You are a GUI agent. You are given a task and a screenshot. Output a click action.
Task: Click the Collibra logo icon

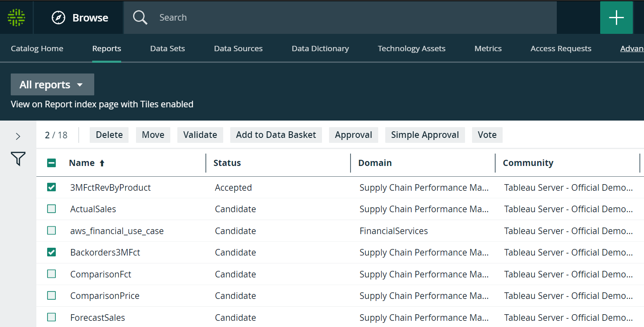pos(16,17)
